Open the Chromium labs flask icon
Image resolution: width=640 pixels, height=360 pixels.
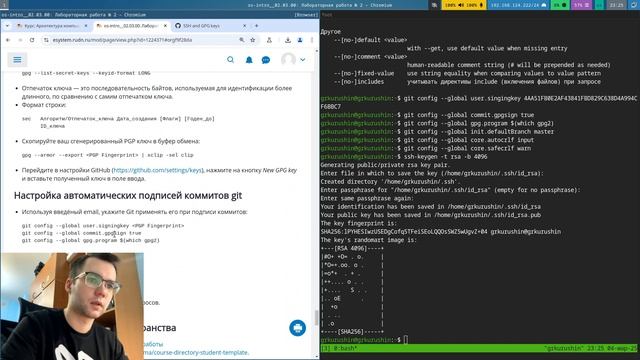click(x=269, y=40)
